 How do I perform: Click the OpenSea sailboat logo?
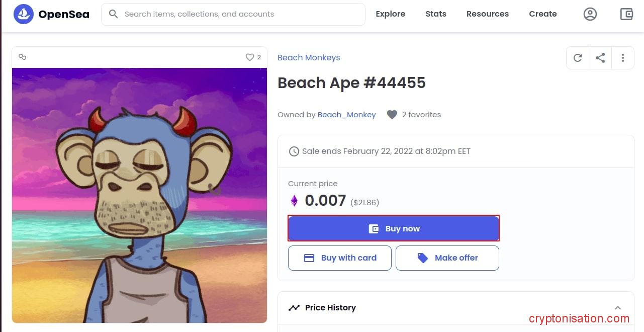(24, 14)
